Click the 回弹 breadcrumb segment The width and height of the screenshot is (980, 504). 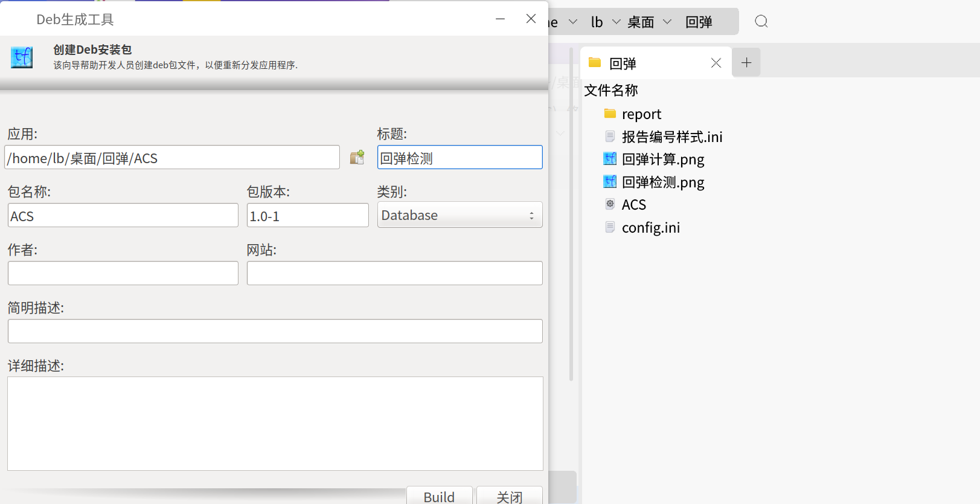click(699, 22)
